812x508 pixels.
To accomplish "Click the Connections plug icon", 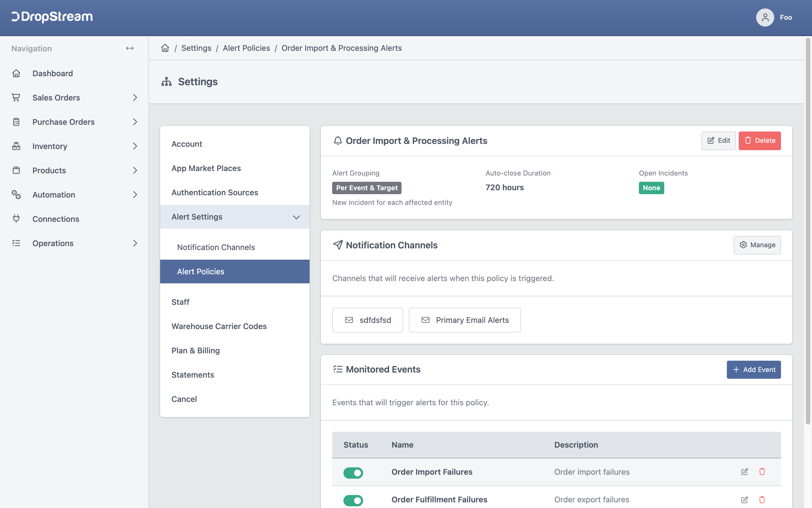I will pos(16,219).
